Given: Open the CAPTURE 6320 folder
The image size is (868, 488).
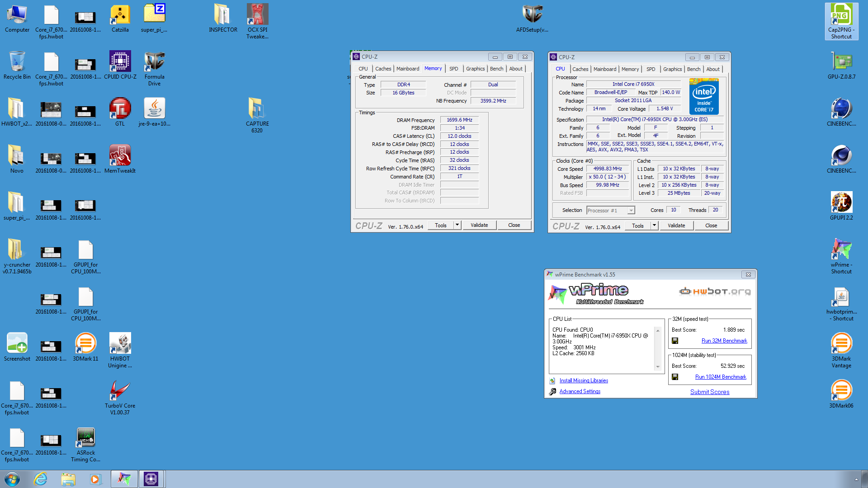Looking at the screenshot, I should [x=257, y=115].
